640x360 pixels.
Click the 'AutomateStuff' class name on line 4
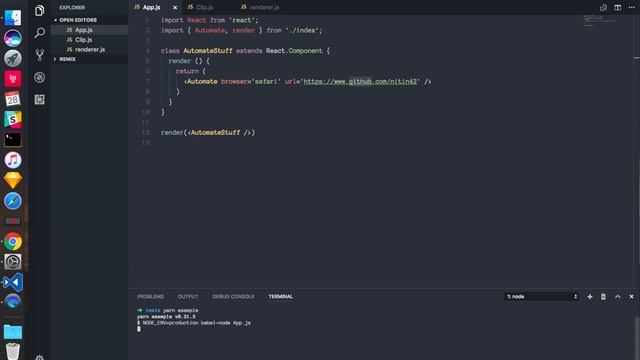(x=208, y=51)
